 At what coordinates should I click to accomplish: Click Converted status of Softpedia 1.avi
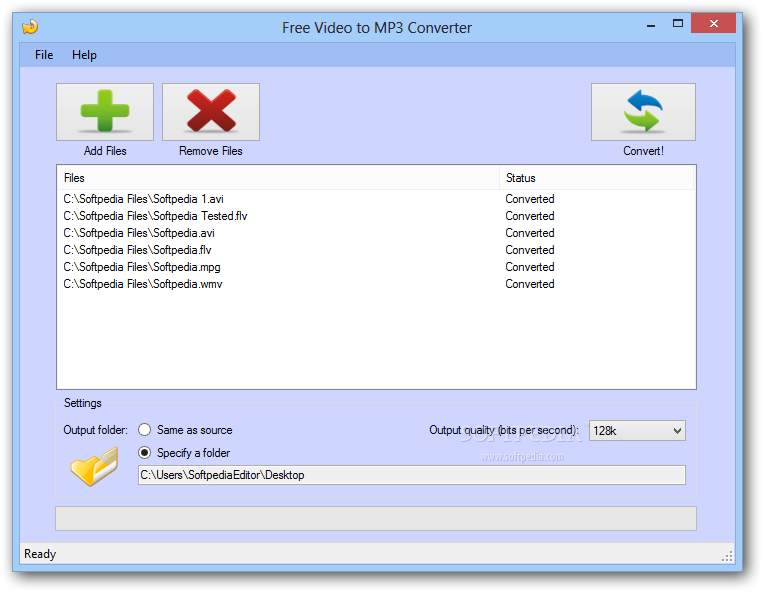click(x=529, y=199)
